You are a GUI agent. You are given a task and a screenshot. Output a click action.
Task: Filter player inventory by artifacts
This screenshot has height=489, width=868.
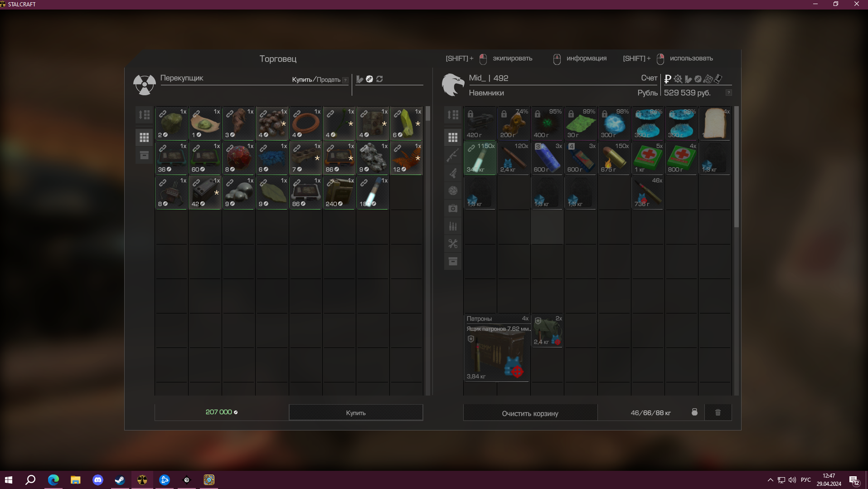point(453,191)
